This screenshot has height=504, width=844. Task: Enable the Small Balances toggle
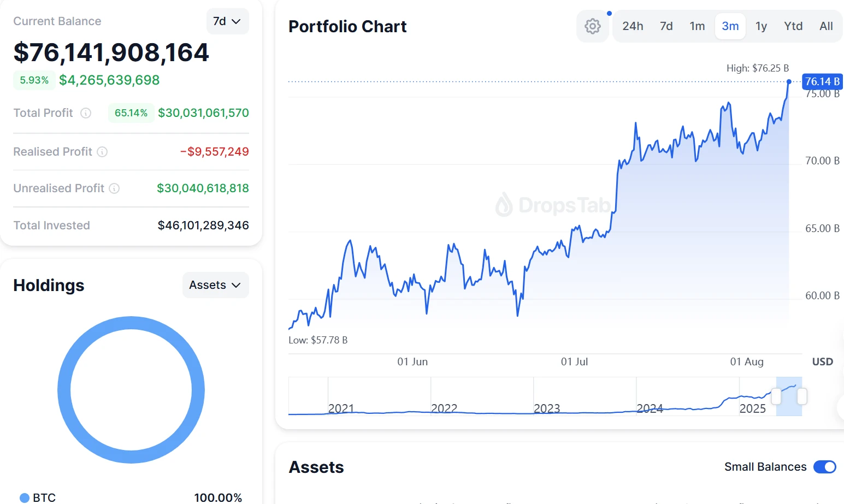click(x=824, y=467)
